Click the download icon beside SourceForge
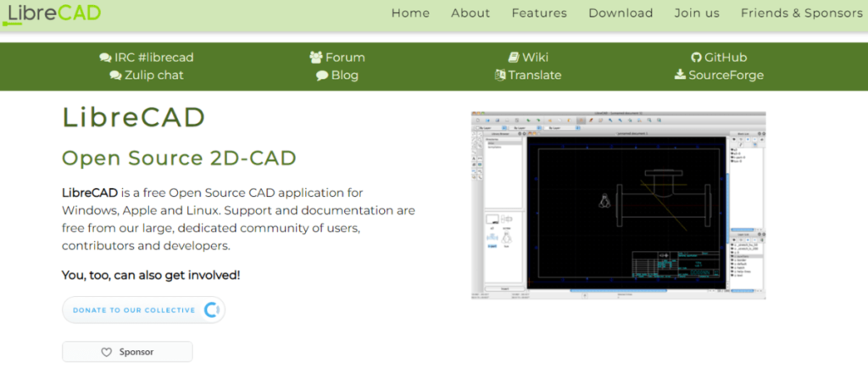 tap(681, 75)
